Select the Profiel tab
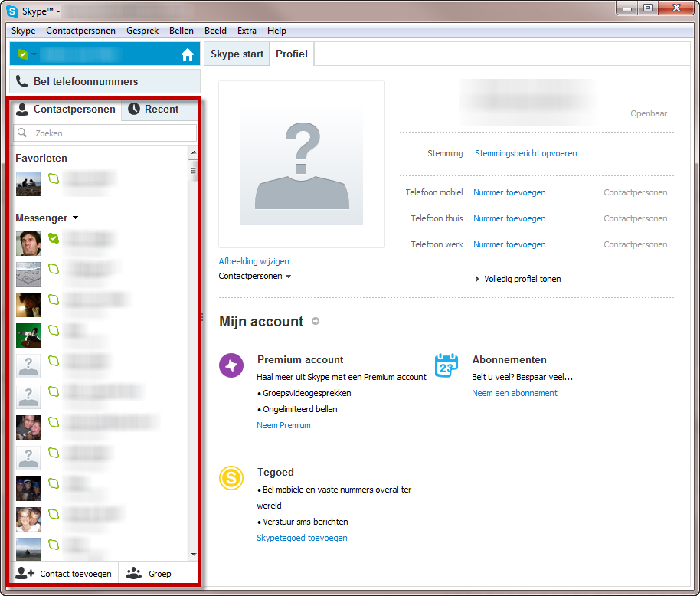This screenshot has height=596, width=700. pos(292,54)
